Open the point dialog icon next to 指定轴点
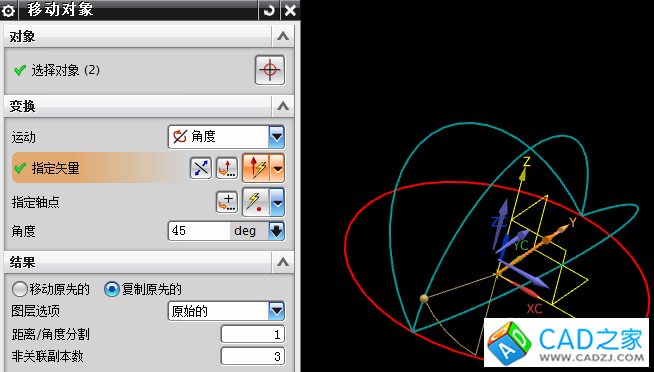Viewport: 654px width, 372px height. 226,202
